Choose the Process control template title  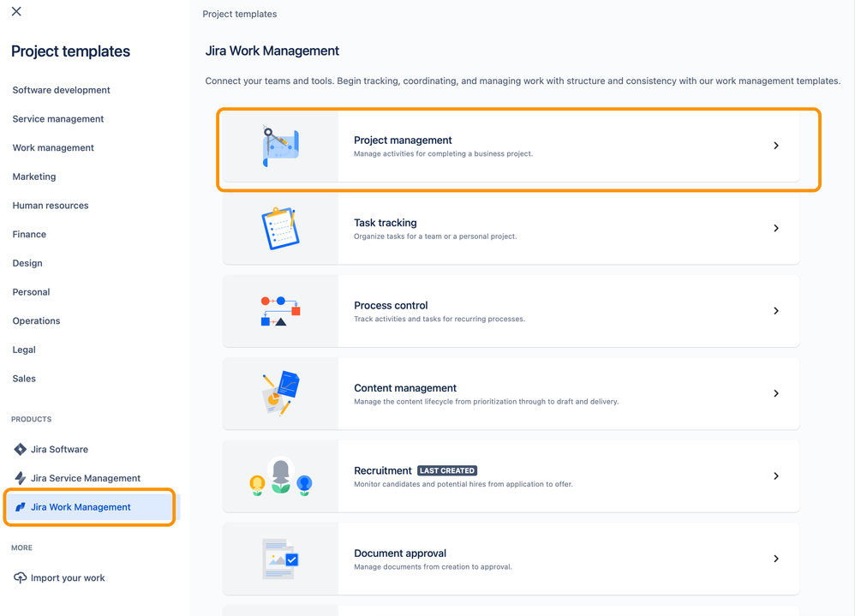pos(391,305)
